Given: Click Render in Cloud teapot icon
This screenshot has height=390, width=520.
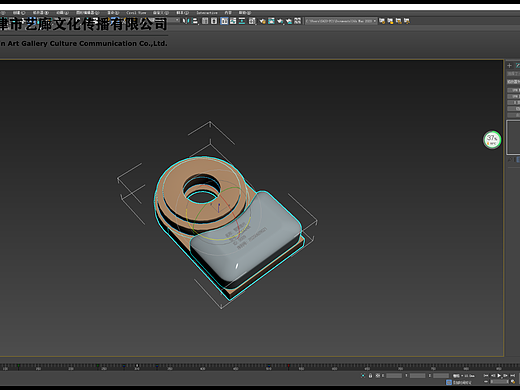Looking at the screenshot, I should [289, 21].
